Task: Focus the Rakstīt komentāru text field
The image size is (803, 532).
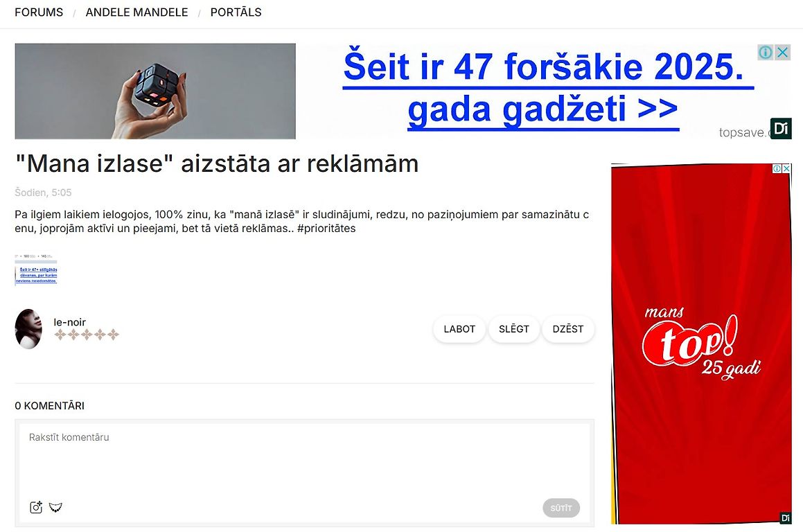Action: click(304, 459)
